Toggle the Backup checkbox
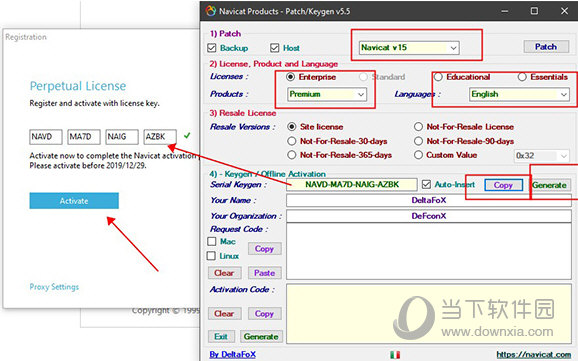The width and height of the screenshot is (578, 361). (212, 48)
